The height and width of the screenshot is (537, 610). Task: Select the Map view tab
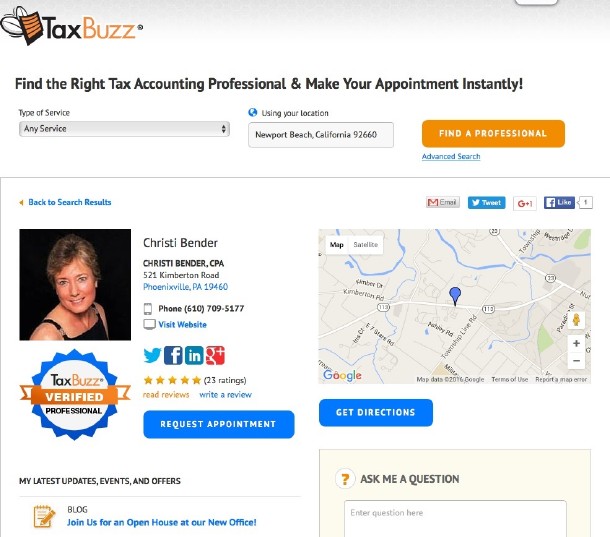pyautogui.click(x=337, y=245)
